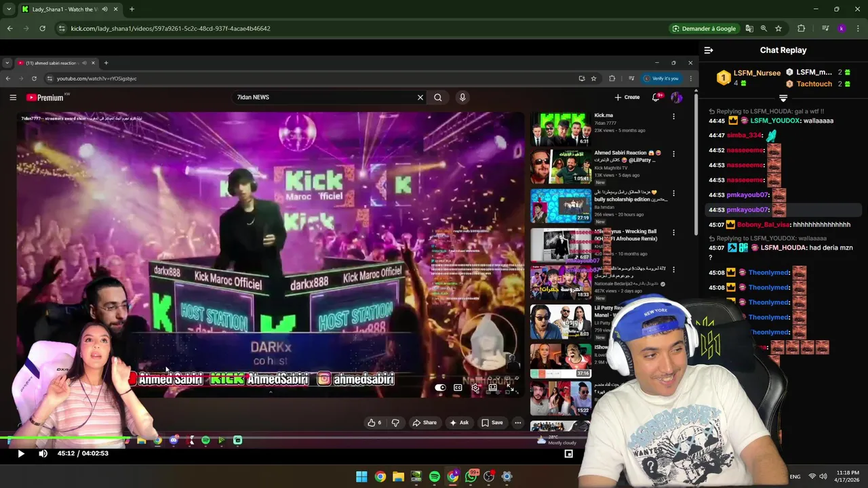Open YouTube account avatar in inner window
The height and width of the screenshot is (488, 868).
(676, 98)
